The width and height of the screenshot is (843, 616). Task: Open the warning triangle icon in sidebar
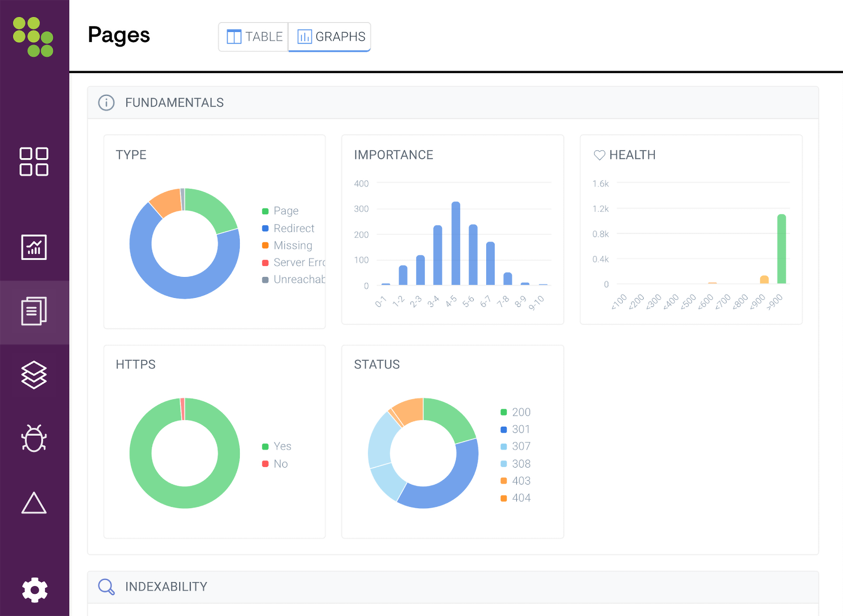pos(34,503)
